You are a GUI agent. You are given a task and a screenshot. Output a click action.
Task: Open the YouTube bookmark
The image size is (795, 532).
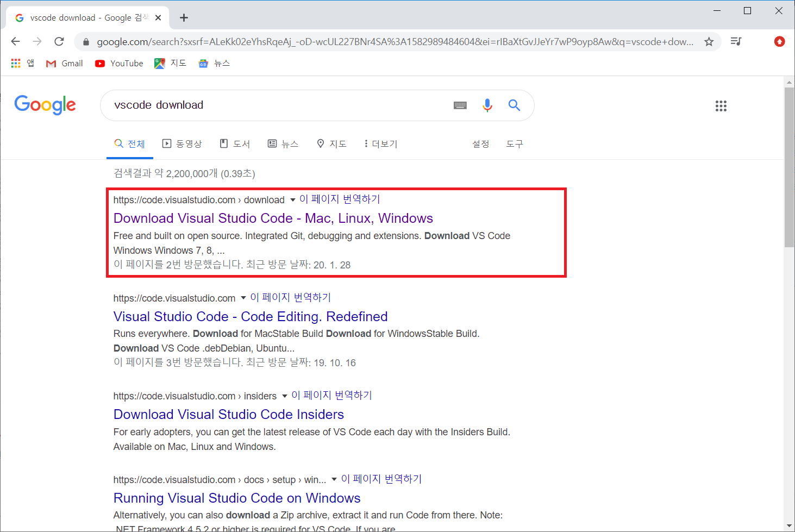pos(119,64)
